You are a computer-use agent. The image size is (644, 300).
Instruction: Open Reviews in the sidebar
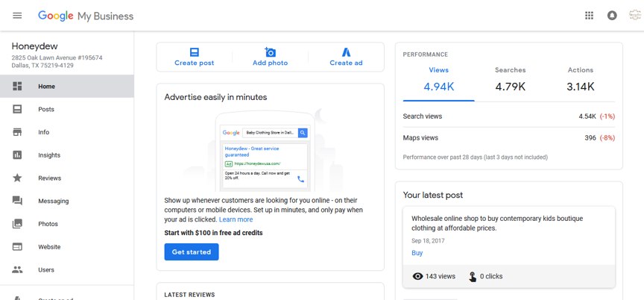pyautogui.click(x=67, y=178)
